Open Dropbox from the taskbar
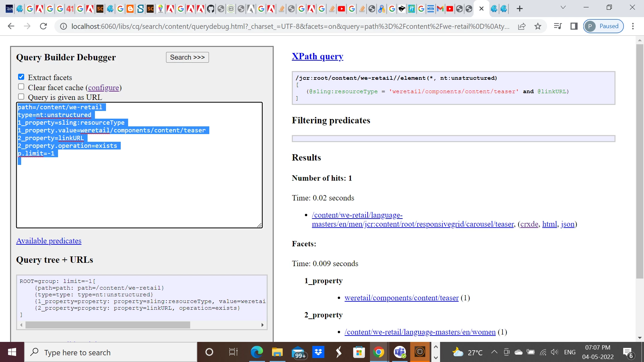The image size is (644, 362). (318, 352)
